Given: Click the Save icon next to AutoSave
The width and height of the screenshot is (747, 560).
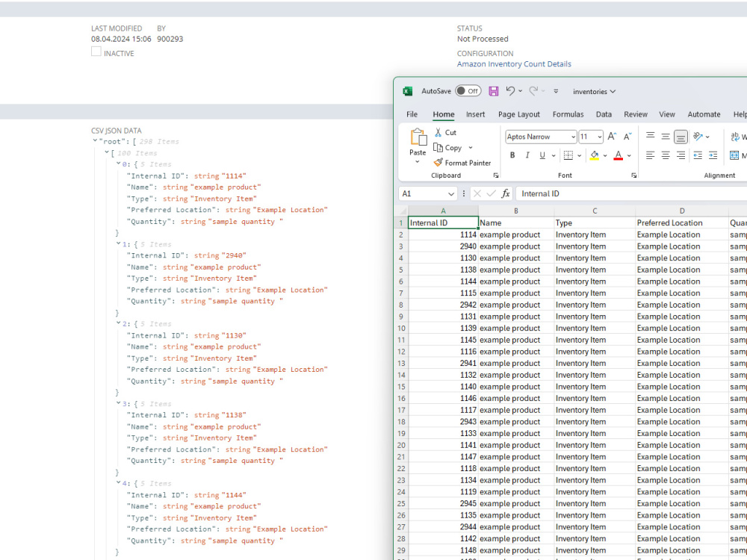Looking at the screenshot, I should pos(493,90).
